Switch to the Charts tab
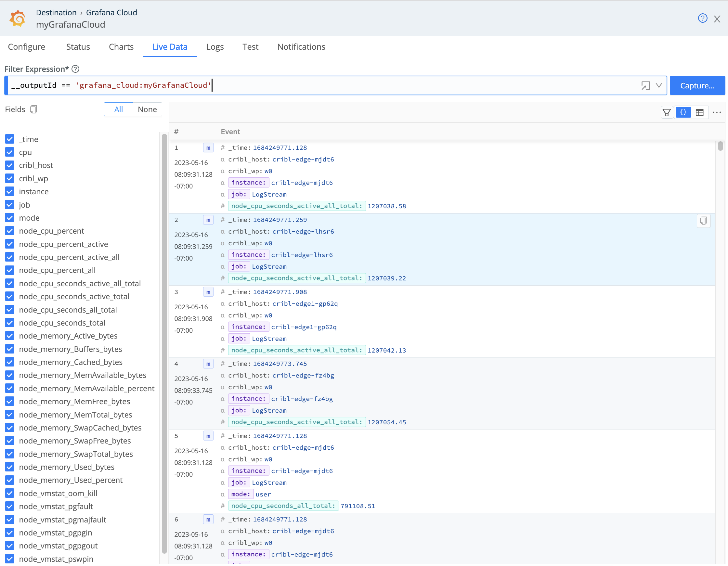The image size is (728, 566). (x=121, y=47)
